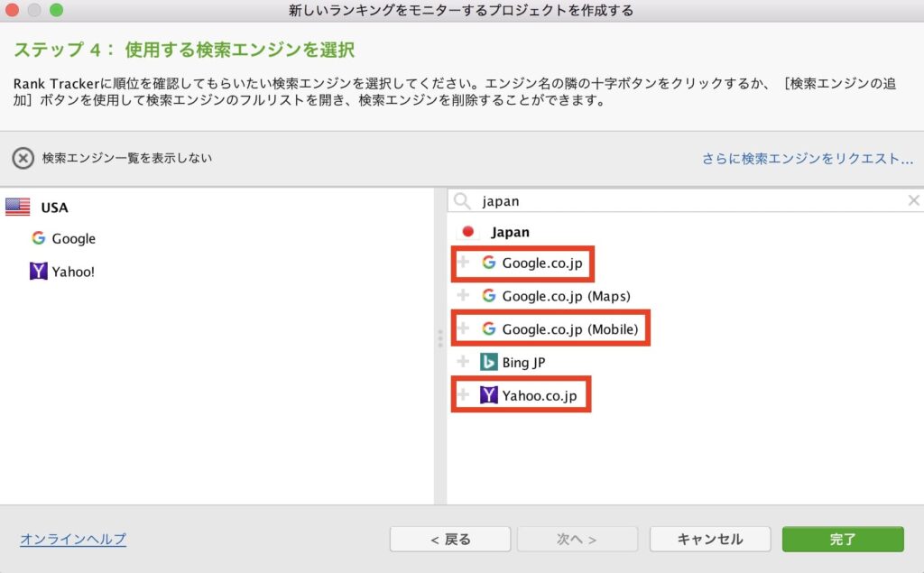Screen dimensions: 924x573
Task: Select the Bing JP entry
Action: click(524, 362)
